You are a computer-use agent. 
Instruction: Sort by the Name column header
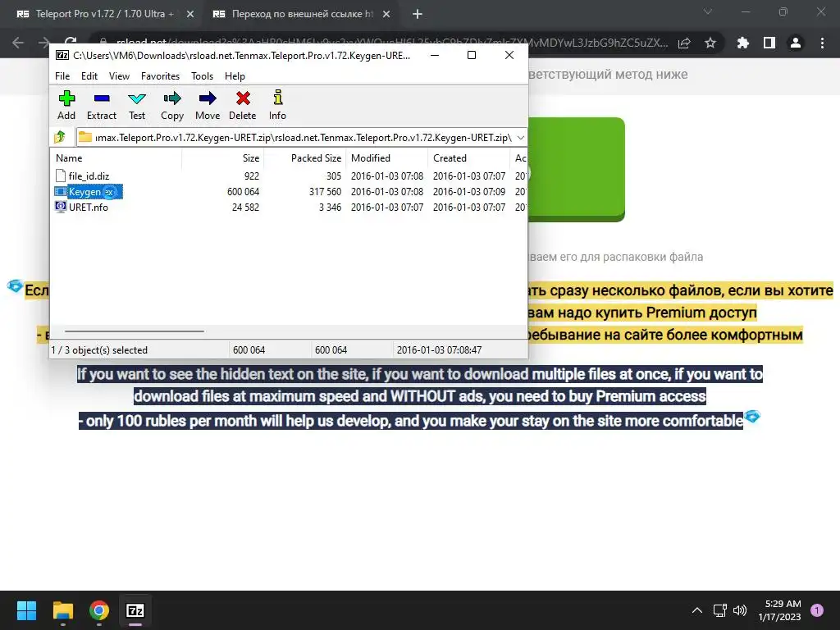pos(116,158)
